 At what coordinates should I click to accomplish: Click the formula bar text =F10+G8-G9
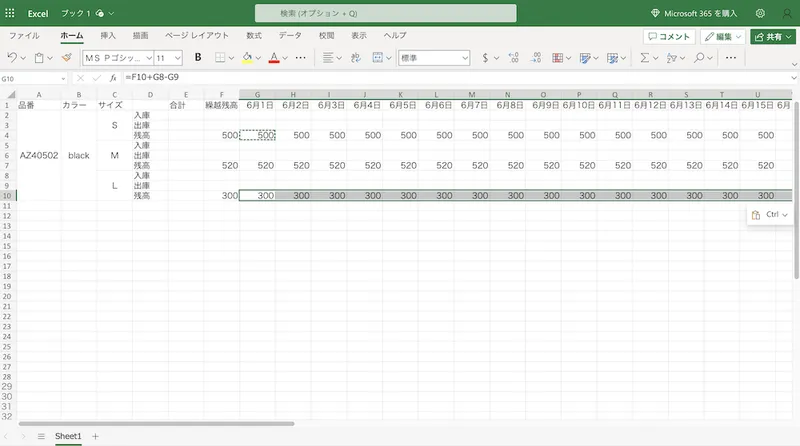point(152,78)
